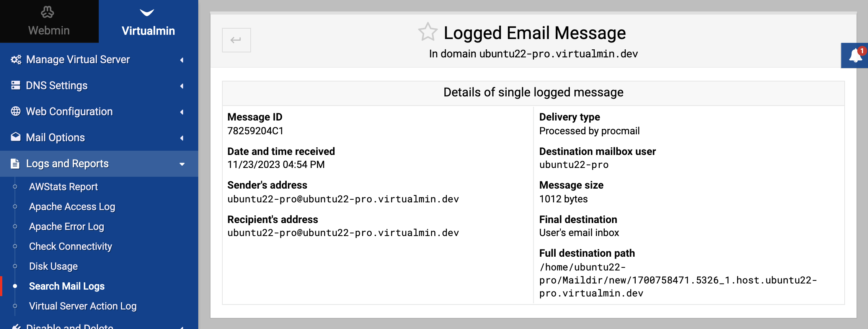Click the back arrow button
868x329 pixels.
click(x=237, y=40)
